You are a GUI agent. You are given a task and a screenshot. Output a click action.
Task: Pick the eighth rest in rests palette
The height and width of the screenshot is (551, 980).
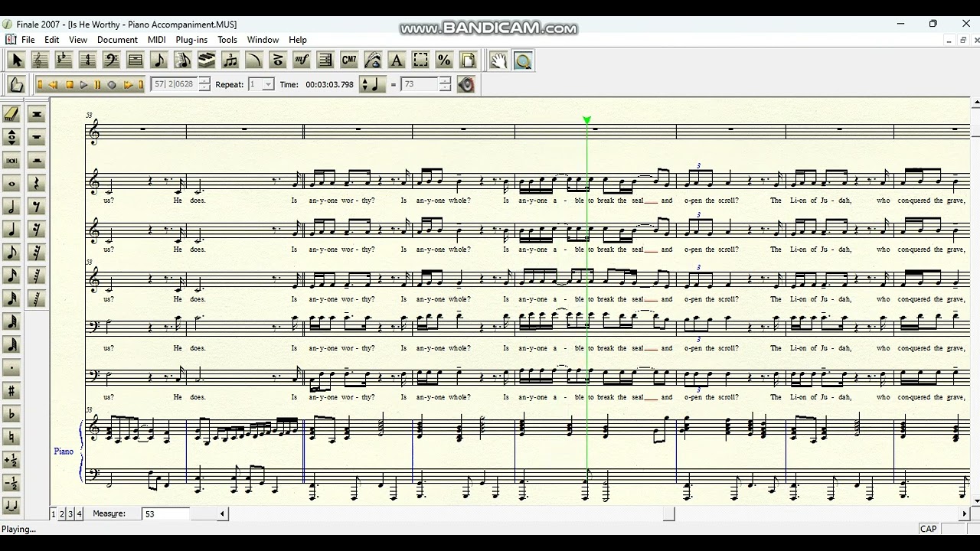click(x=37, y=207)
